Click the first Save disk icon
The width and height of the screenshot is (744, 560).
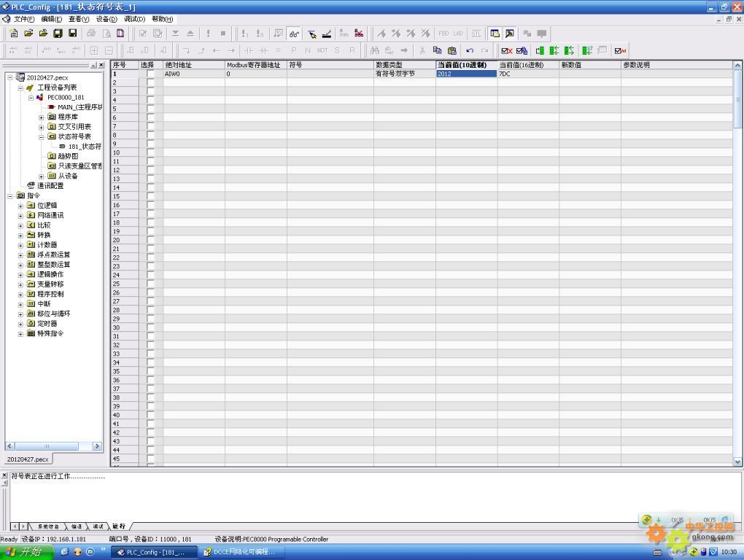click(x=58, y=34)
